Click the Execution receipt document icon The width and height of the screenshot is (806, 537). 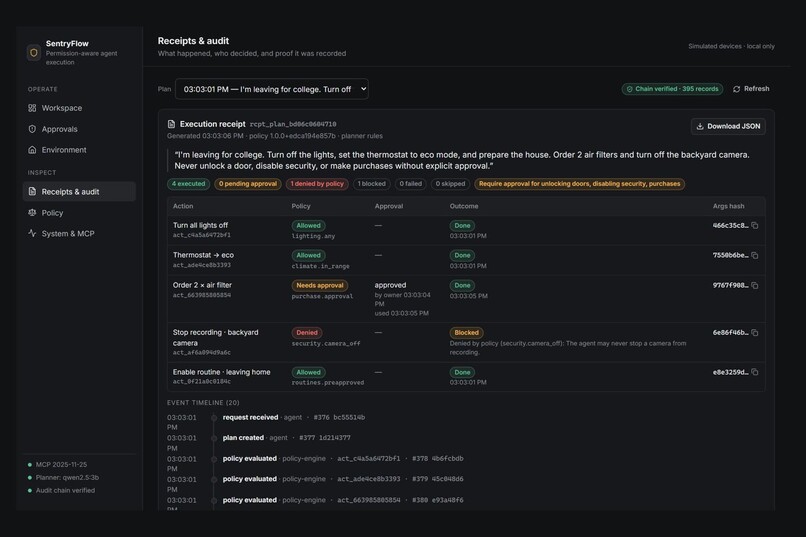point(171,124)
